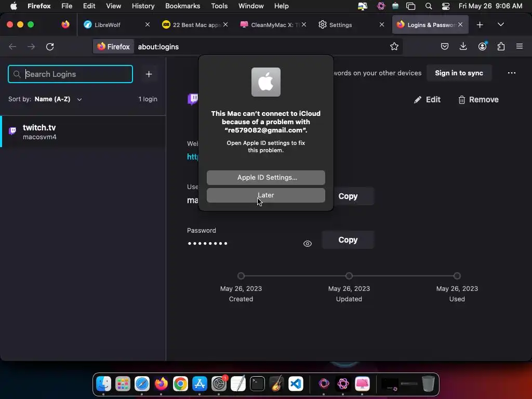Open the Tools menu

coord(219,6)
